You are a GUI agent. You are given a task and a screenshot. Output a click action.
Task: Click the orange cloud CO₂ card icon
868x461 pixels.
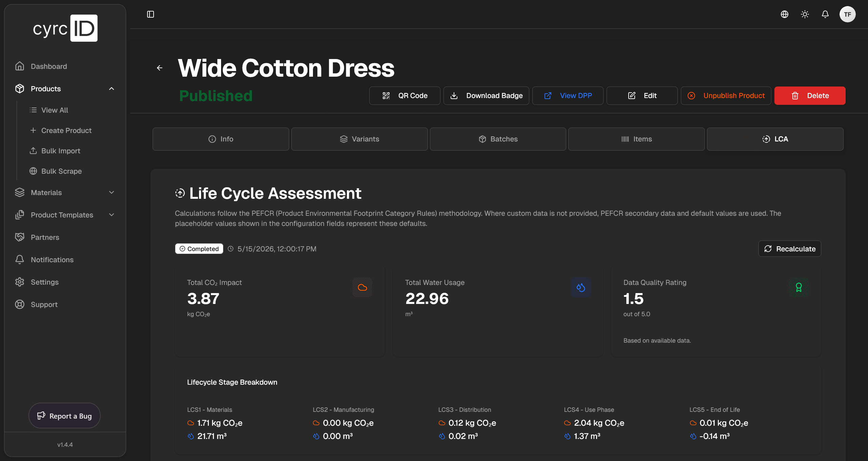point(362,288)
